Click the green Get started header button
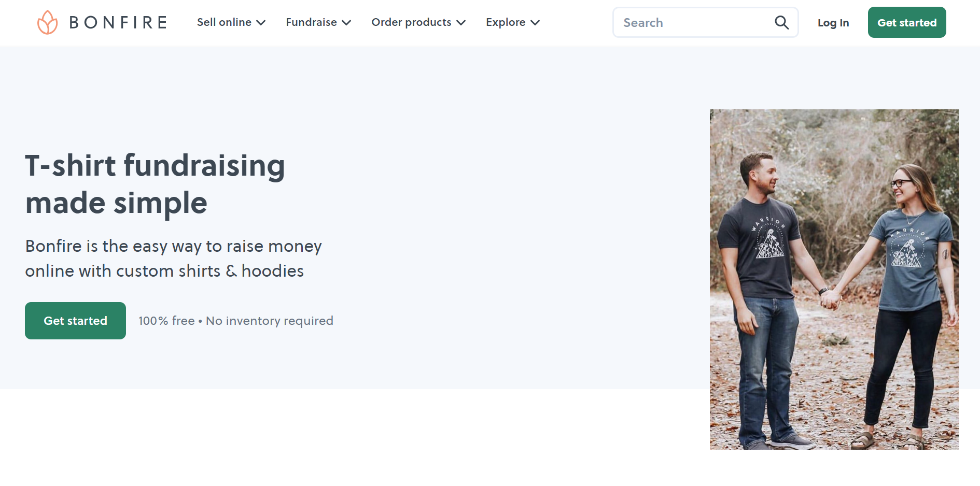Viewport: 980px width, 486px height. [x=907, y=22]
